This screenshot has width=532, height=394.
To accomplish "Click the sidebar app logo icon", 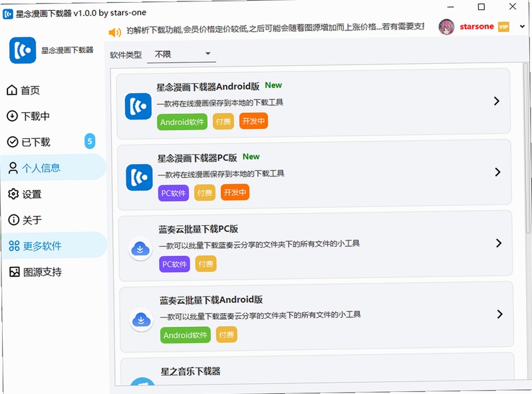I will click(23, 50).
